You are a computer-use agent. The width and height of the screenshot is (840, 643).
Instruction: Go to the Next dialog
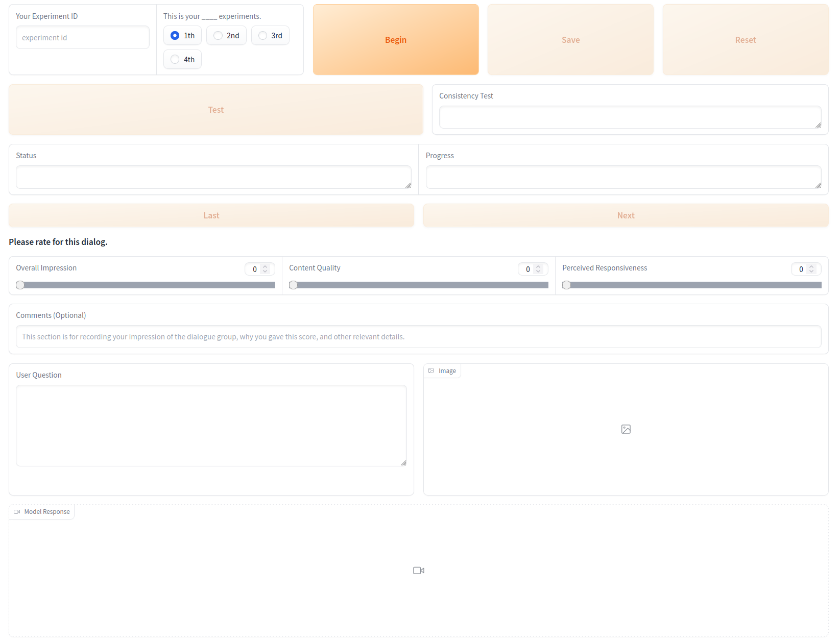pos(626,215)
